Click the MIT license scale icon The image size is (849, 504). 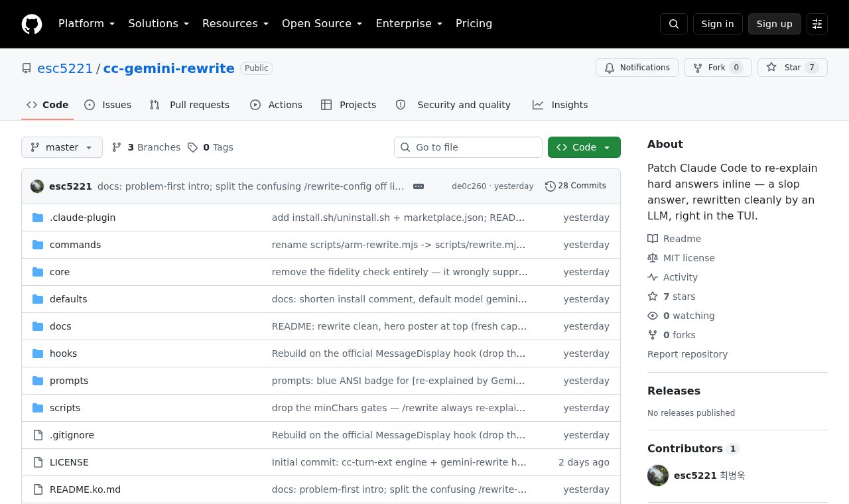pyautogui.click(x=653, y=258)
